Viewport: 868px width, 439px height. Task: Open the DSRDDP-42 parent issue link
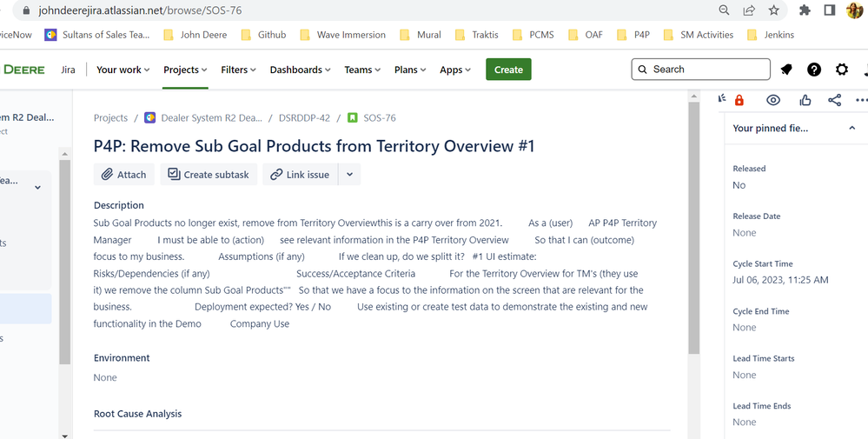304,118
